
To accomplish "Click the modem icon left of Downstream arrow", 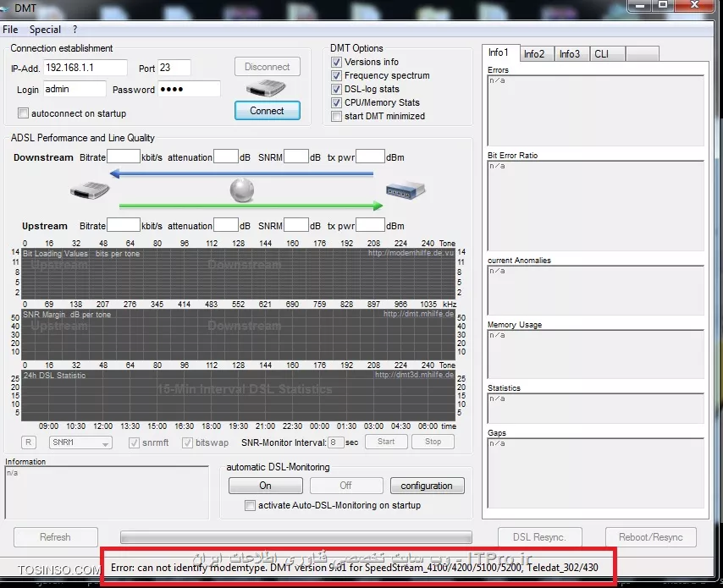I will point(90,190).
